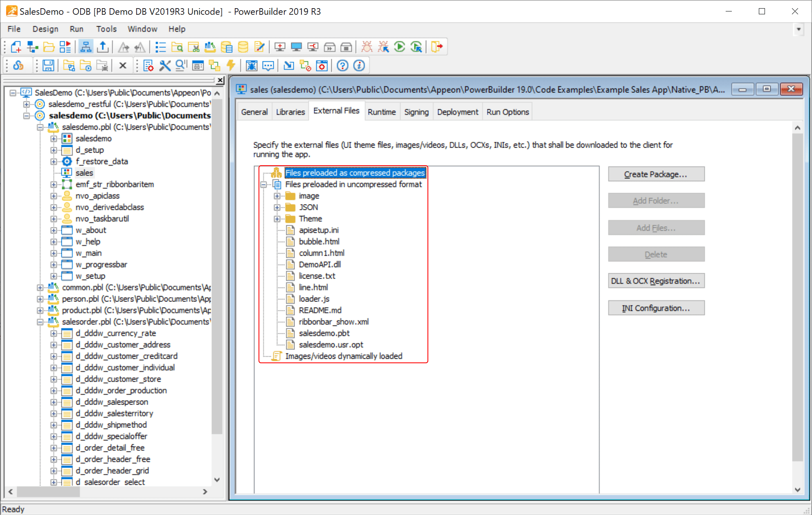Open the Library painter books icon
812x515 pixels.
(210, 47)
